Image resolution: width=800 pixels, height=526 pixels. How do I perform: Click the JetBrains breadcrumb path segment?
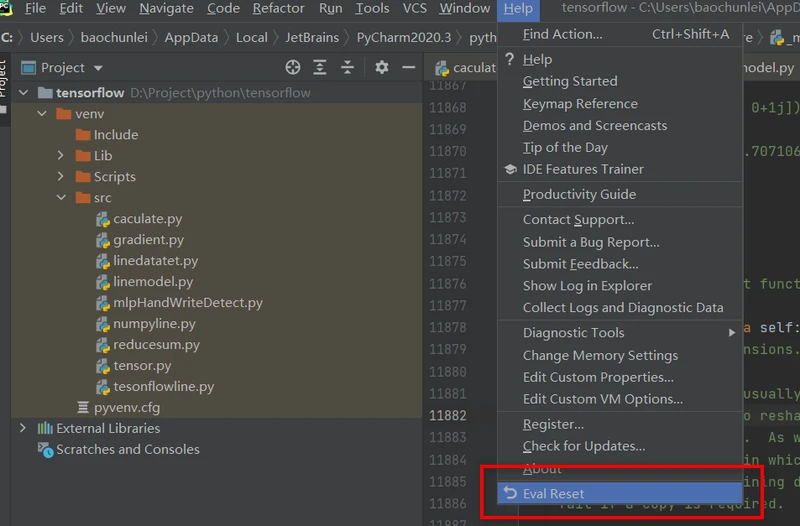312,37
